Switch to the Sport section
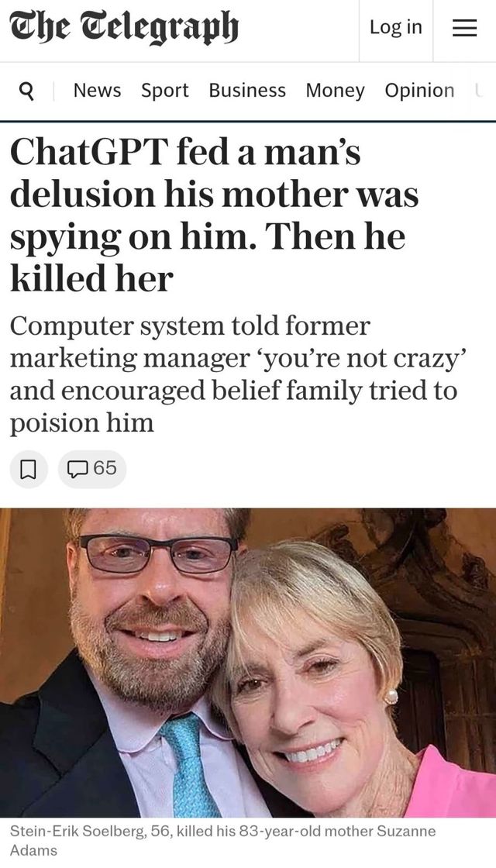Image resolution: width=496 pixels, height=868 pixels. pos(164,91)
